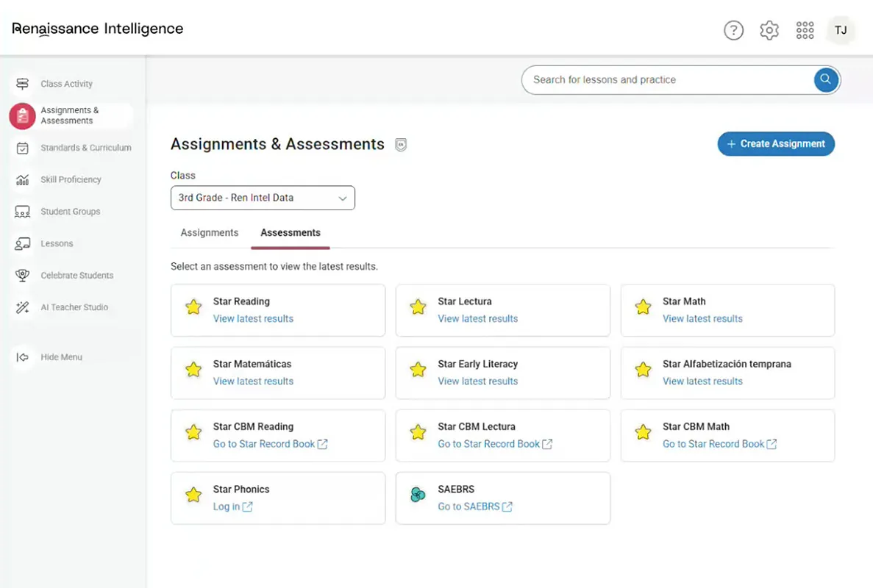Go to Skill Proficiency menu item

[71, 179]
